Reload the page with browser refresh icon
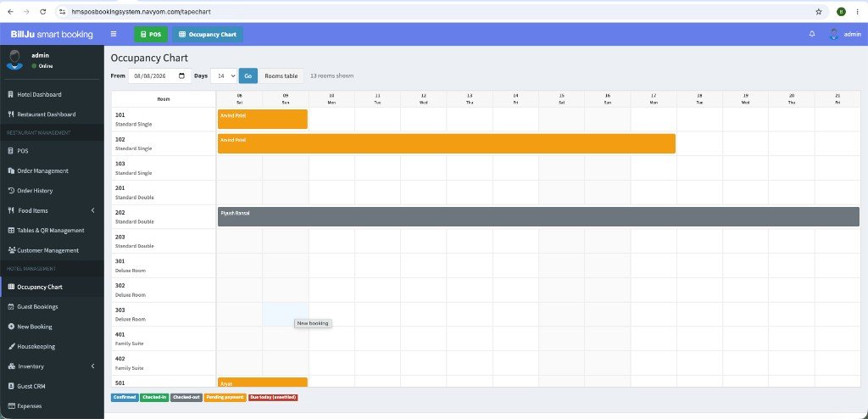This screenshot has width=868, height=419. (x=43, y=12)
